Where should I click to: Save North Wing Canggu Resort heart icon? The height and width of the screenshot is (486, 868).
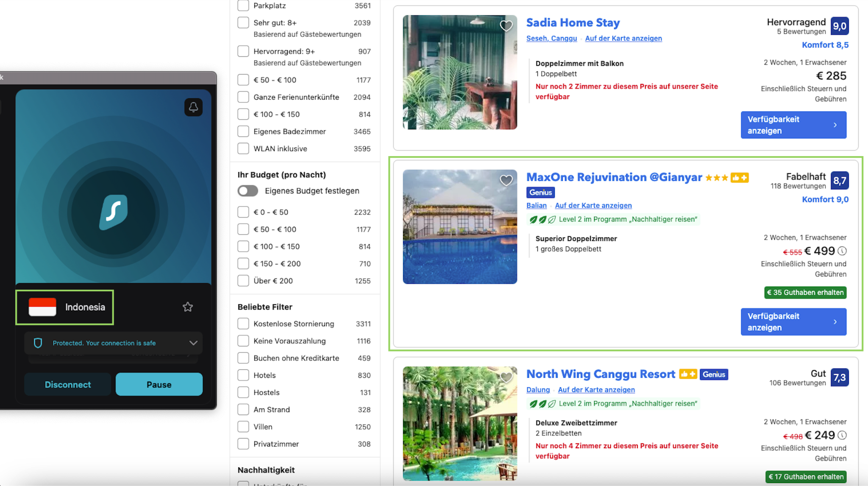[x=506, y=377]
